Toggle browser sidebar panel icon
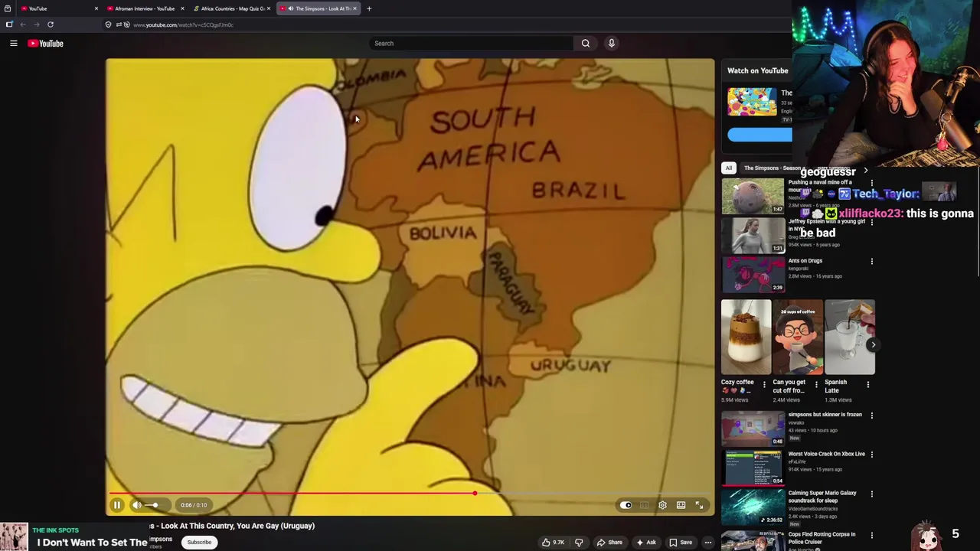 tap(9, 24)
